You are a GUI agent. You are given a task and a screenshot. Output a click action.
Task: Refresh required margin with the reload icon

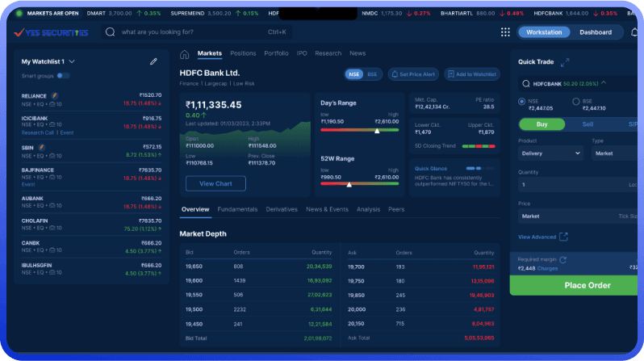point(562,259)
